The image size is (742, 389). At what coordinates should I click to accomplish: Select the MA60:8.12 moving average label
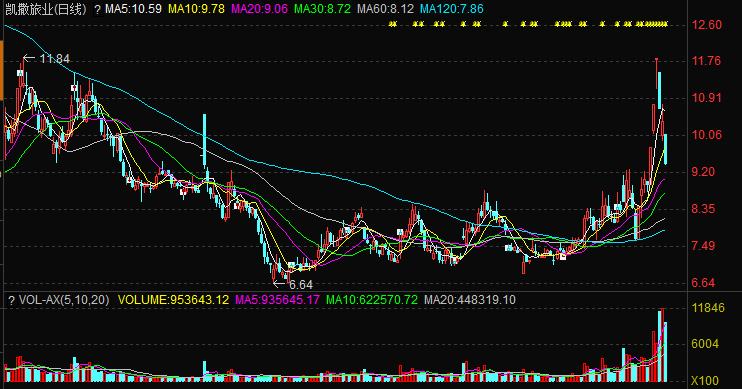click(385, 9)
